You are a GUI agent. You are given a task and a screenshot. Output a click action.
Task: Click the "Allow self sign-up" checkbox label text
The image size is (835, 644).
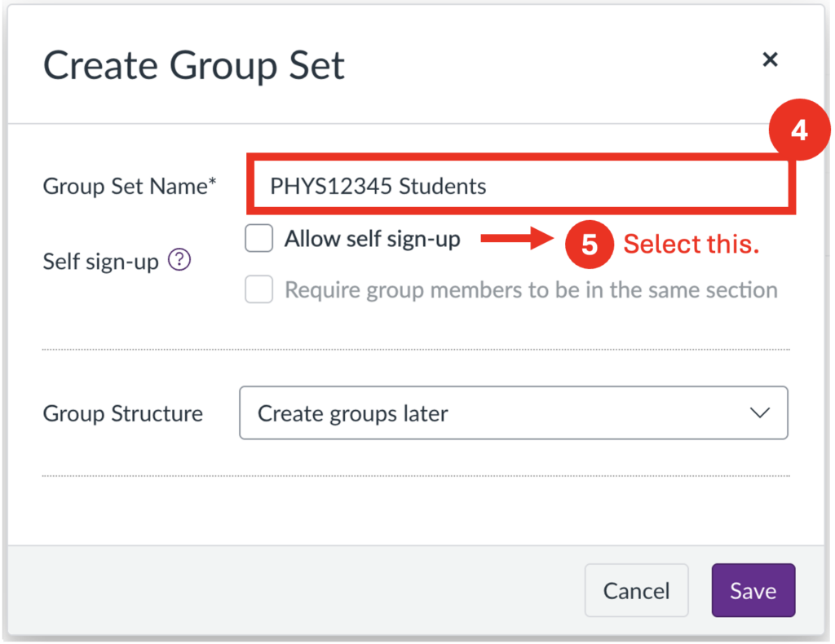[372, 239]
